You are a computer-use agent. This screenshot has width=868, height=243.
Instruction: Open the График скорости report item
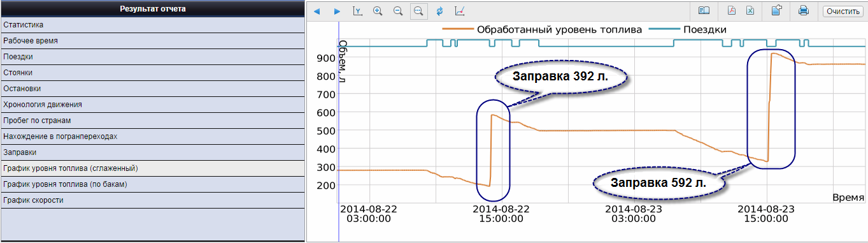(x=152, y=200)
